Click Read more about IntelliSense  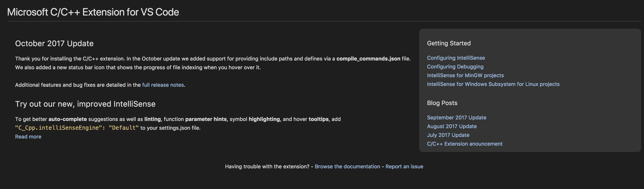(28, 137)
